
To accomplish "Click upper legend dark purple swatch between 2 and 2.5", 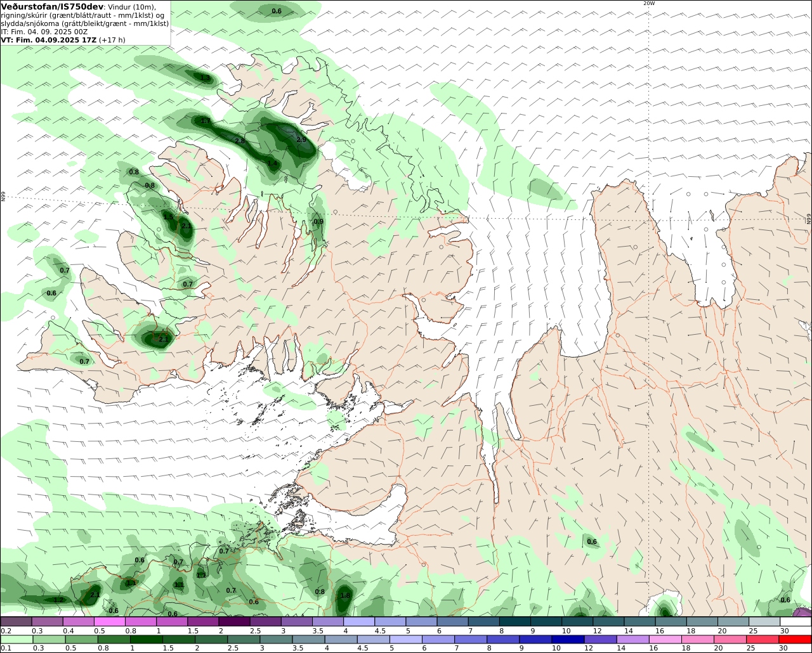I will (x=233, y=621).
